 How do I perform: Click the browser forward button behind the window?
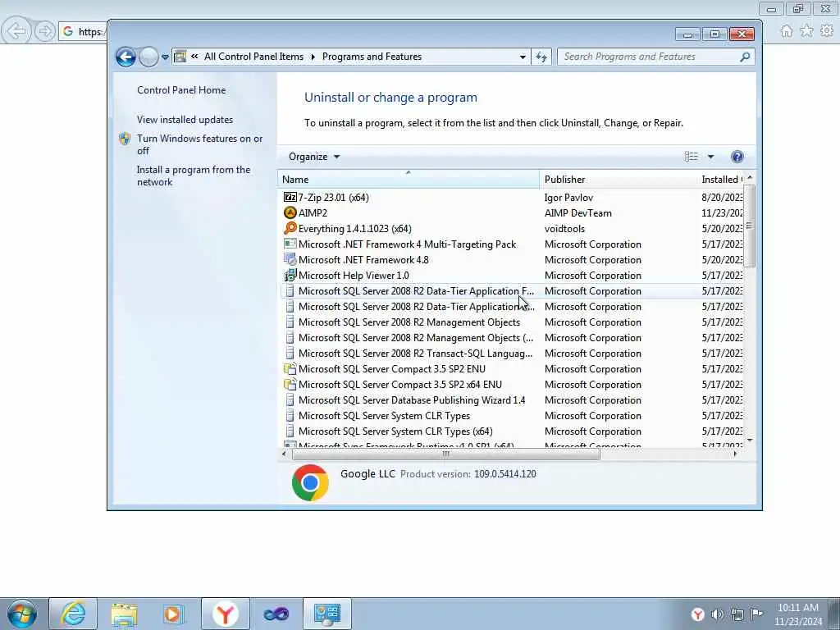tap(45, 31)
